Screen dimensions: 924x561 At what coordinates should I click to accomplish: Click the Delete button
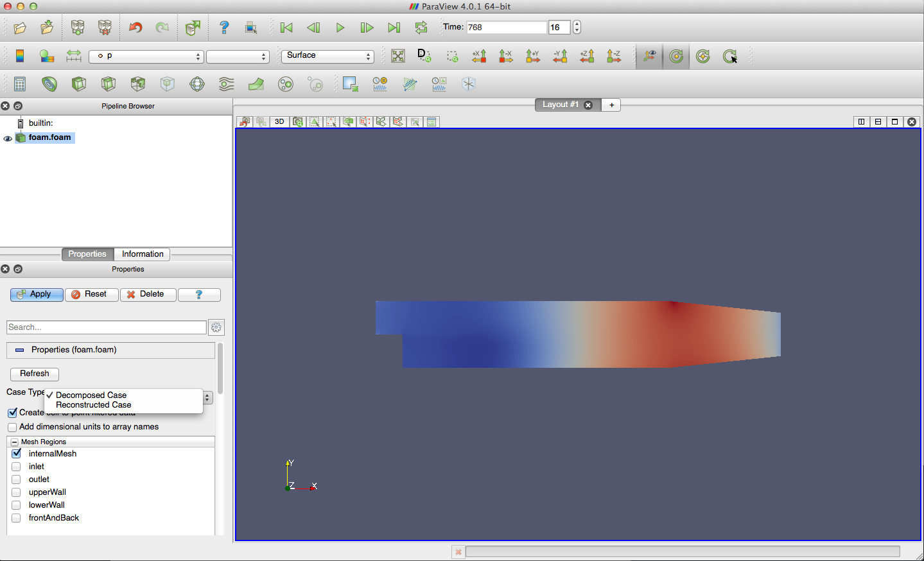coord(148,295)
